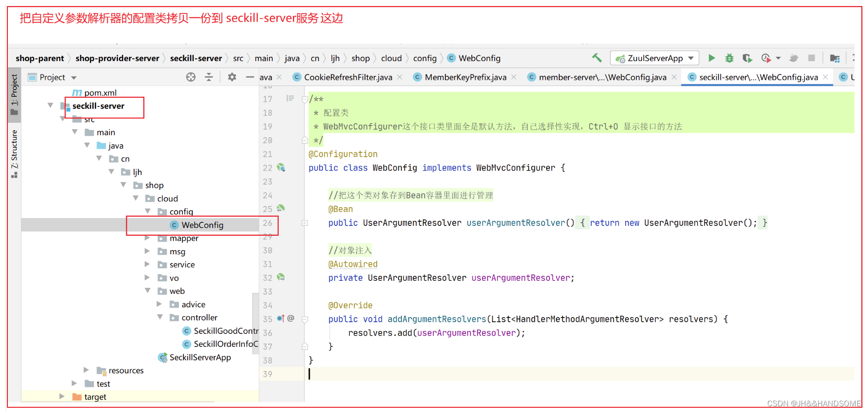Open the Project view type dropdown
This screenshot has width=868, height=411.
click(x=74, y=78)
